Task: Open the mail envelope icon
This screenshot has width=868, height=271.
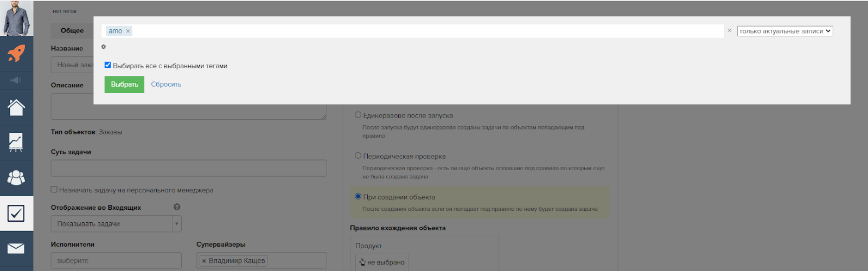Action: [x=16, y=248]
